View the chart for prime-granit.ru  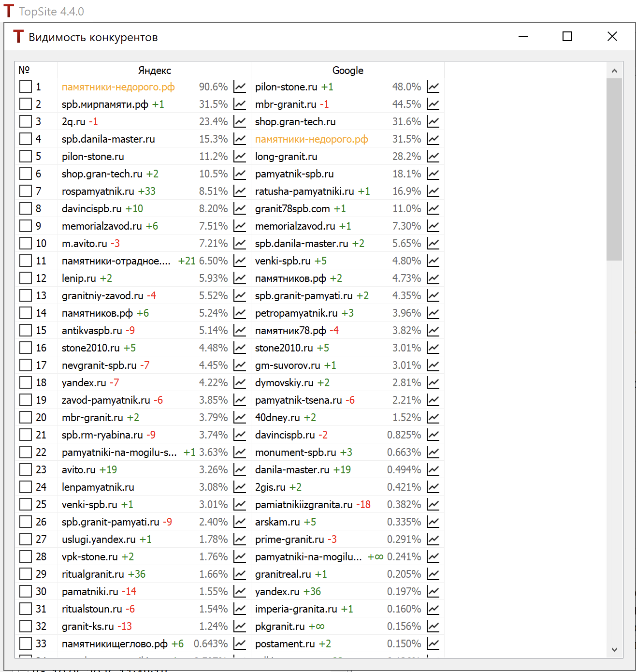433,540
